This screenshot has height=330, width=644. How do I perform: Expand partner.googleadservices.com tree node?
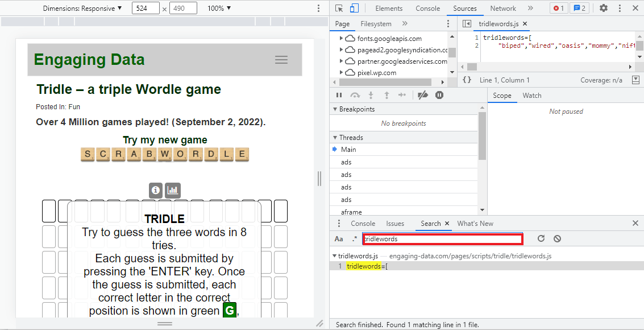click(341, 61)
